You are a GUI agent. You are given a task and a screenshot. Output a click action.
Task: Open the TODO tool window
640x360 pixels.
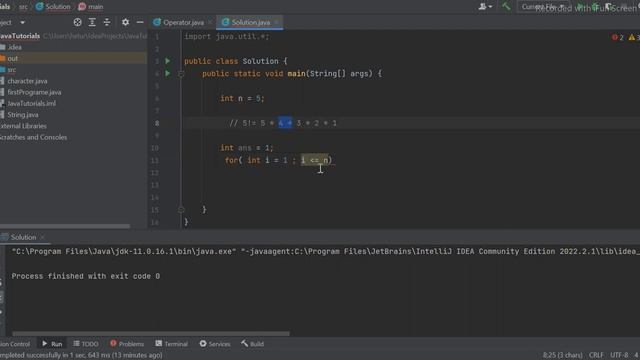pos(86,344)
